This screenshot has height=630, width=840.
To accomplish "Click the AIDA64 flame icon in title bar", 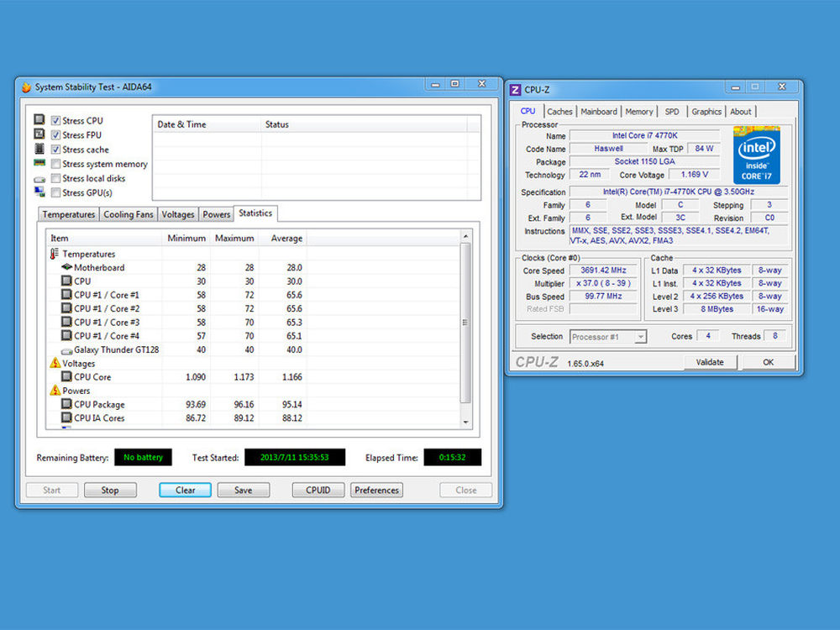I will (26, 87).
